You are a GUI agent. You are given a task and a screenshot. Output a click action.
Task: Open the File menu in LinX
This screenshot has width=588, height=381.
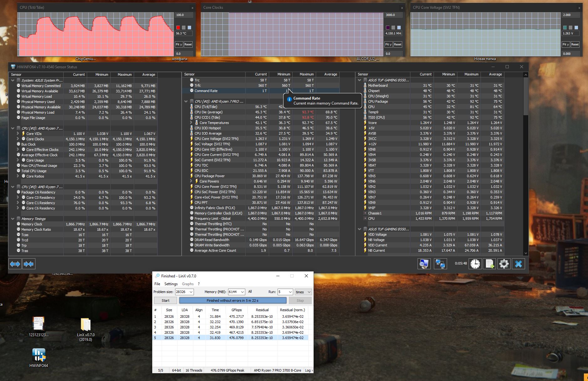tap(157, 284)
